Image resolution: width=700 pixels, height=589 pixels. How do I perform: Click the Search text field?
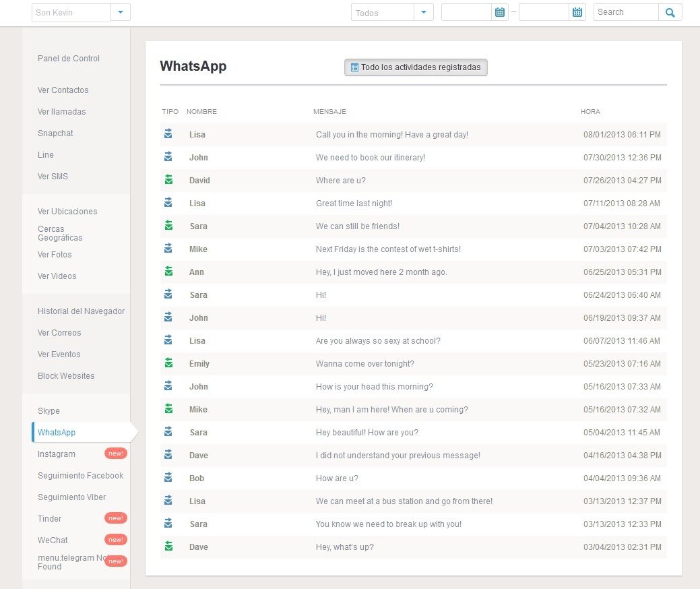point(626,13)
